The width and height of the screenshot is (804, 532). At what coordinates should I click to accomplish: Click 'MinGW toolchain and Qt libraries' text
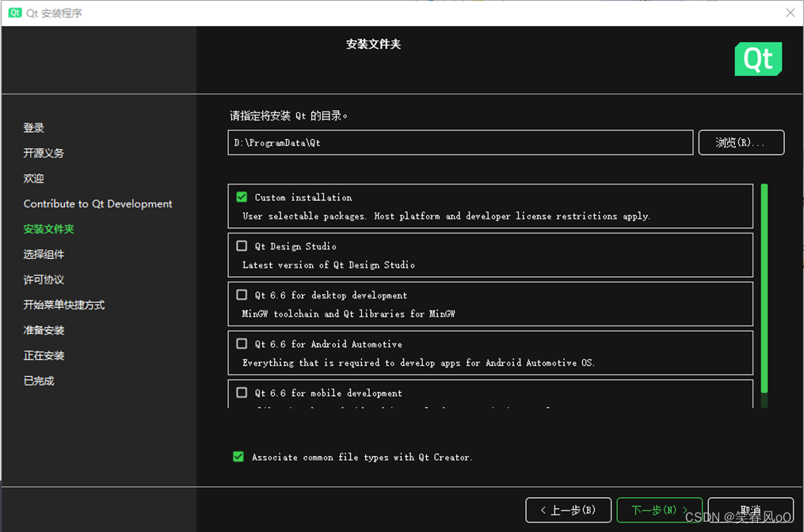pyautogui.click(x=349, y=313)
